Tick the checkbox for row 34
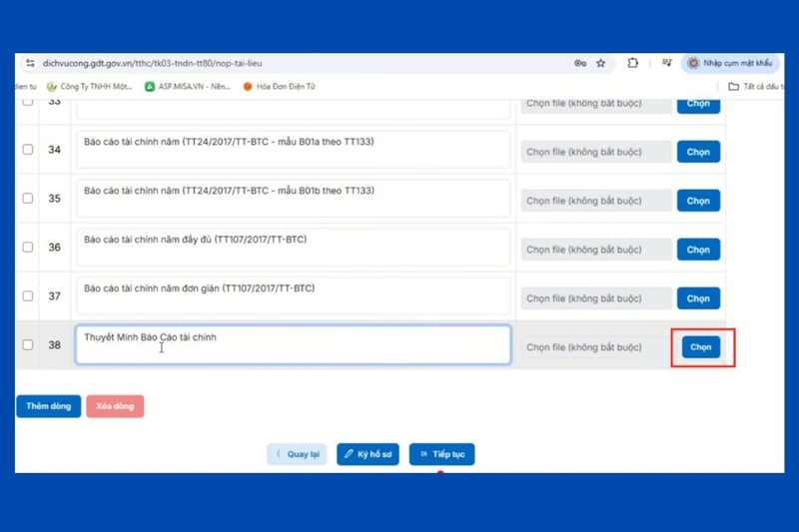 [x=28, y=149]
